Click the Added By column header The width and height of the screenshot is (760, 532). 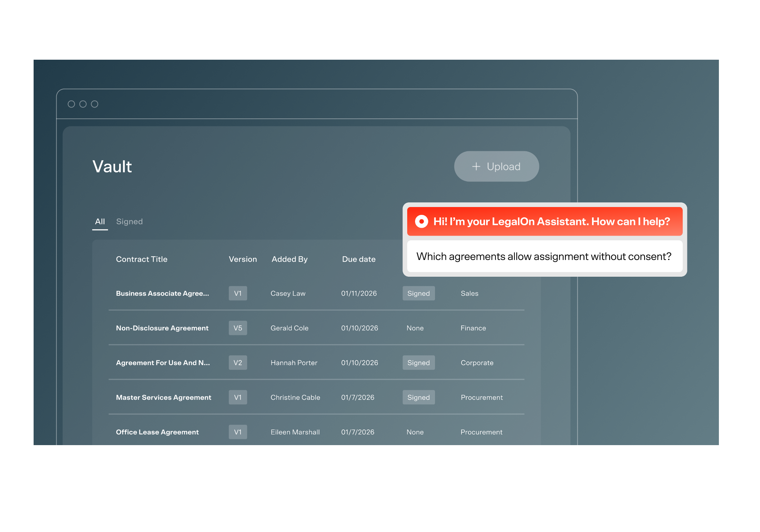[289, 259]
